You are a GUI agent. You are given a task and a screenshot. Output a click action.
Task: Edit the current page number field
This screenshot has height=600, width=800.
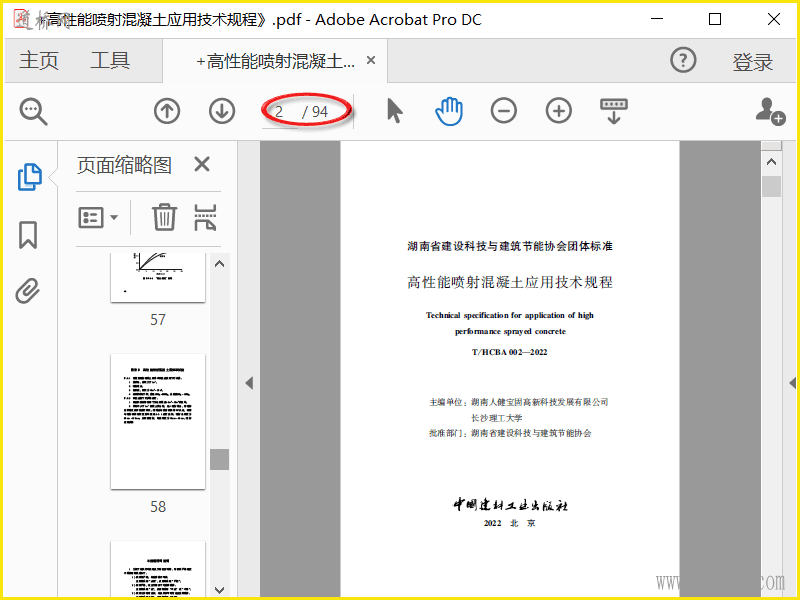(x=280, y=112)
